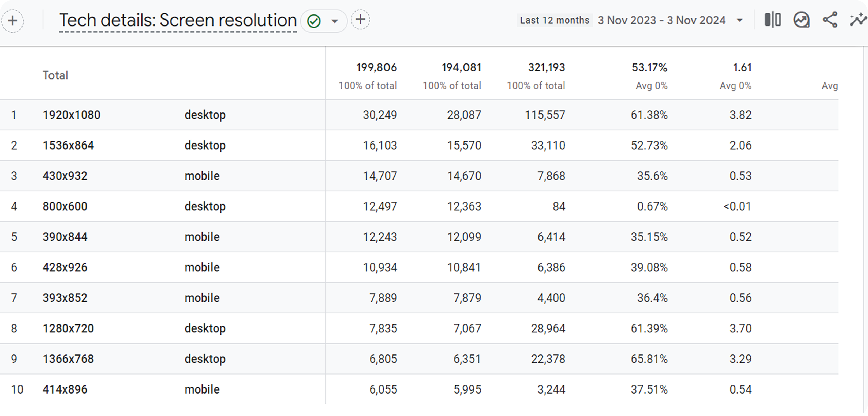The width and height of the screenshot is (868, 416).
Task: Select the 390x844 resolution cell
Action: click(x=65, y=237)
